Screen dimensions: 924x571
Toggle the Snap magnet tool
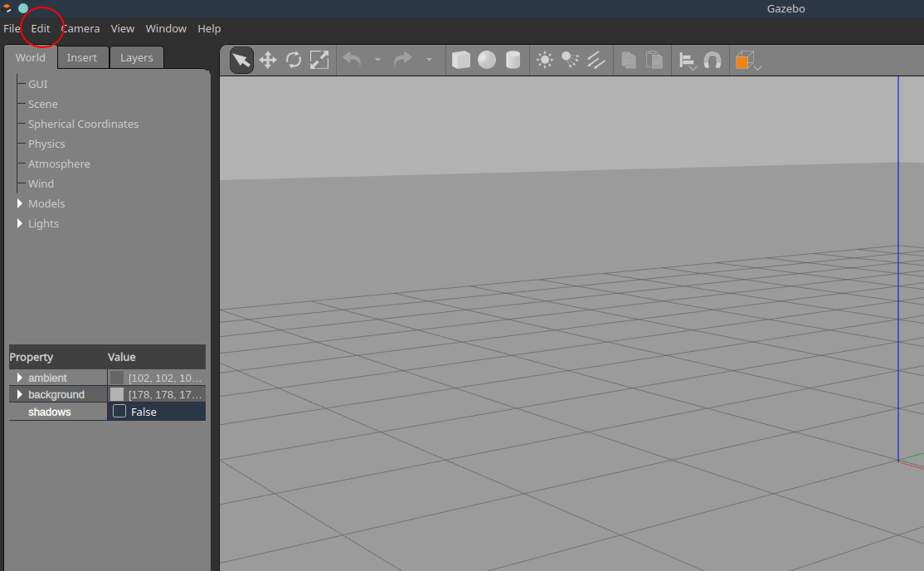[x=712, y=60]
